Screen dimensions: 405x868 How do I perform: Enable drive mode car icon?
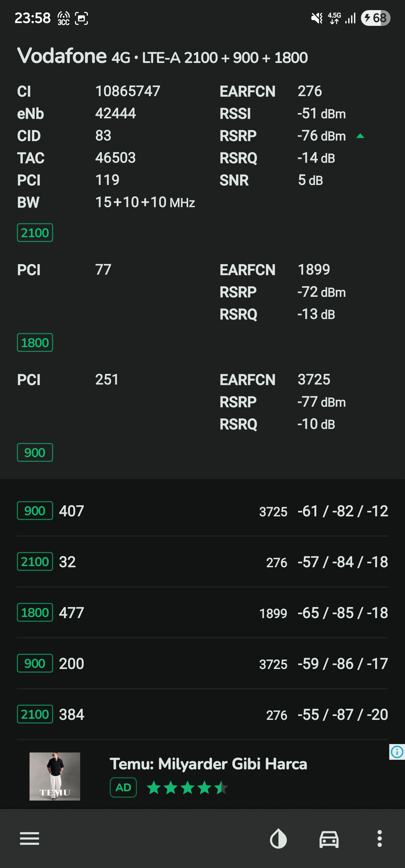tap(329, 839)
